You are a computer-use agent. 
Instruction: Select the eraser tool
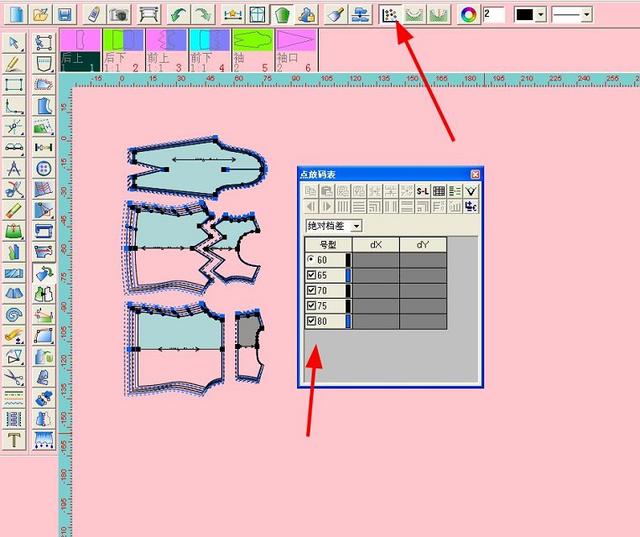[x=13, y=211]
